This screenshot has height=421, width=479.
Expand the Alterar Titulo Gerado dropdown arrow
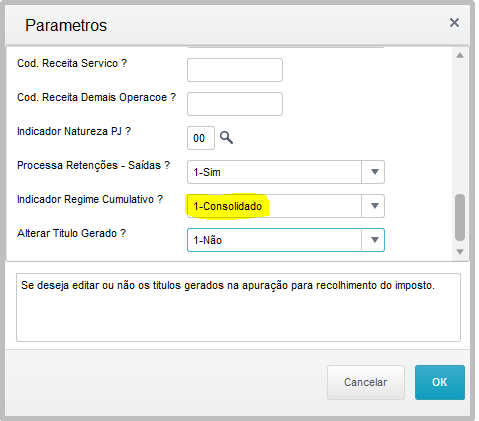[x=373, y=240]
